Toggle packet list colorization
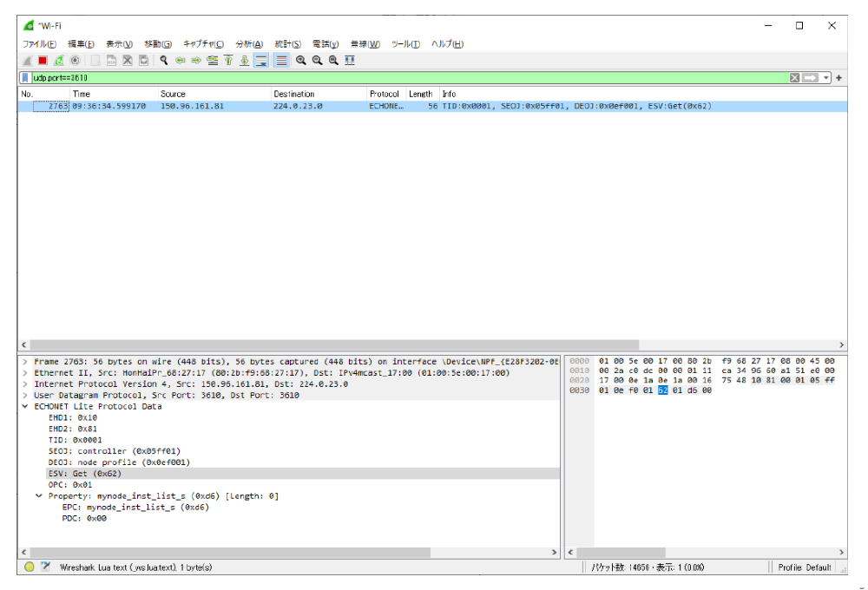 coord(282,61)
